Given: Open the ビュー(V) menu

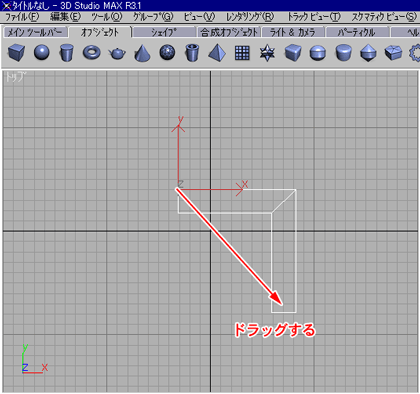Looking at the screenshot, I should pyautogui.click(x=199, y=16).
